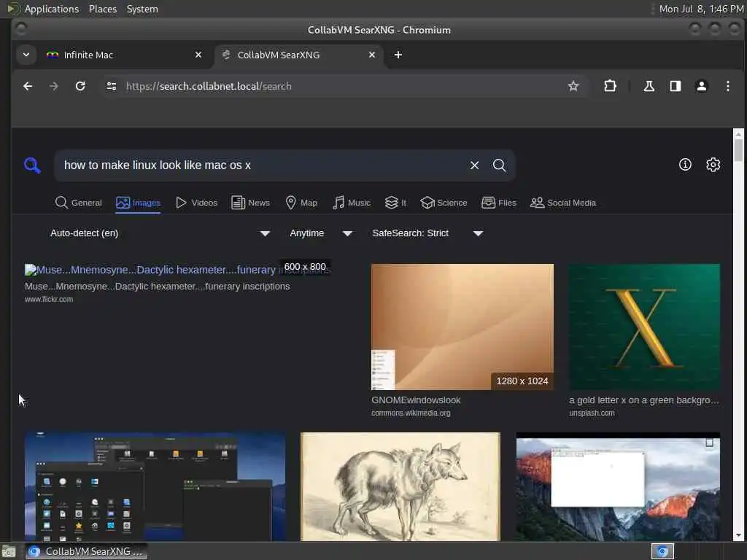
Task: Click the GNOMEwindowslook caption text
Action: (x=416, y=400)
